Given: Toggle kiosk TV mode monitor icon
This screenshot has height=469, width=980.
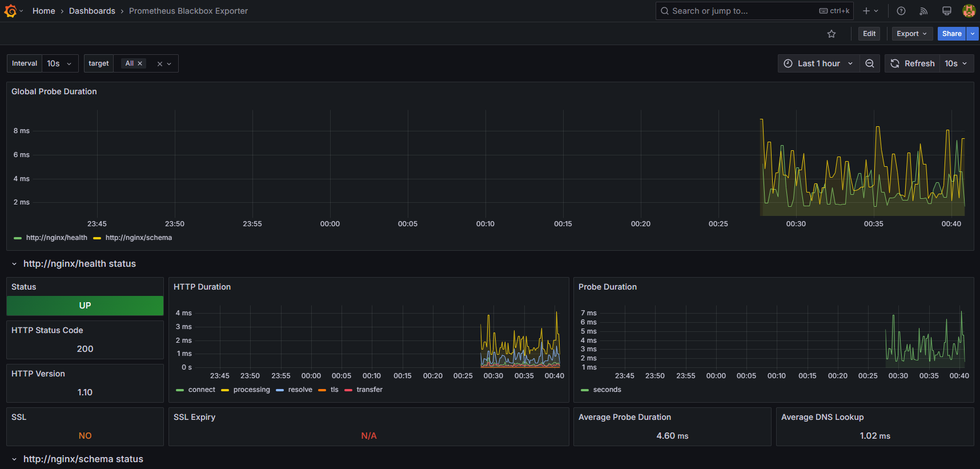Looking at the screenshot, I should click(x=946, y=11).
